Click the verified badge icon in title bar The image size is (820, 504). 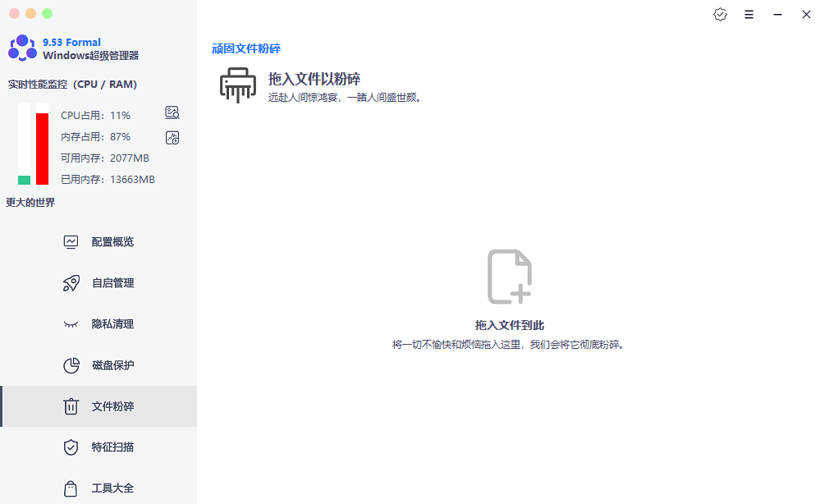(x=720, y=15)
